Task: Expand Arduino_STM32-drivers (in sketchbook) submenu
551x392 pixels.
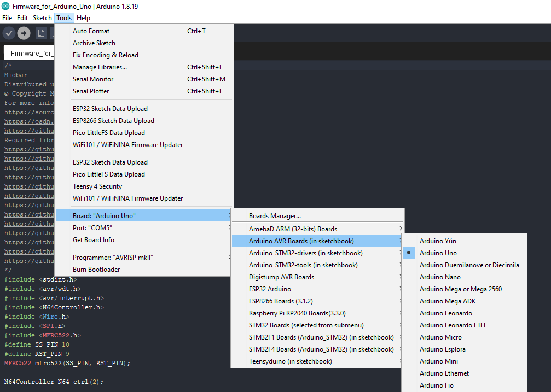Action: coord(317,253)
